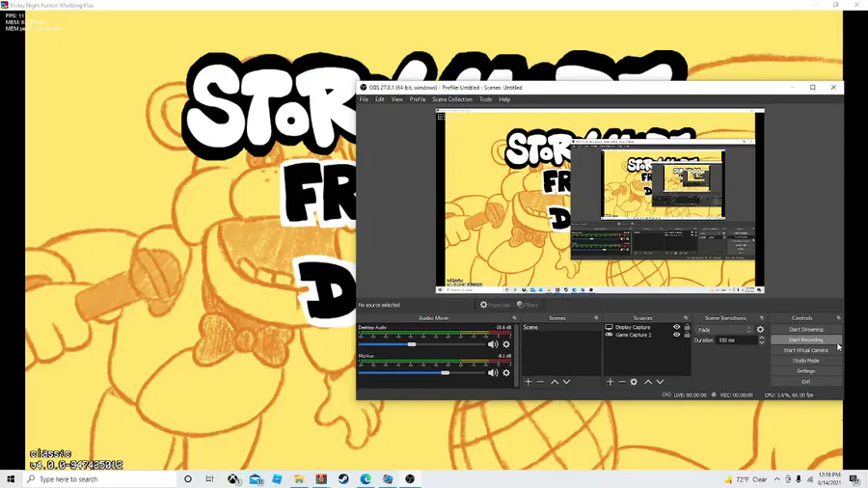868x488 pixels.
Task: Decrease transition Duration with down stepper
Action: [x=762, y=343]
